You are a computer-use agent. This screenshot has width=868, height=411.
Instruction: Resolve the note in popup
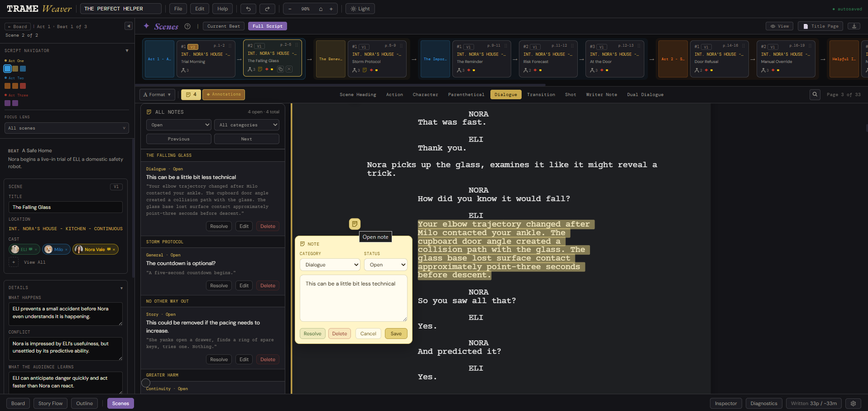[312, 334]
